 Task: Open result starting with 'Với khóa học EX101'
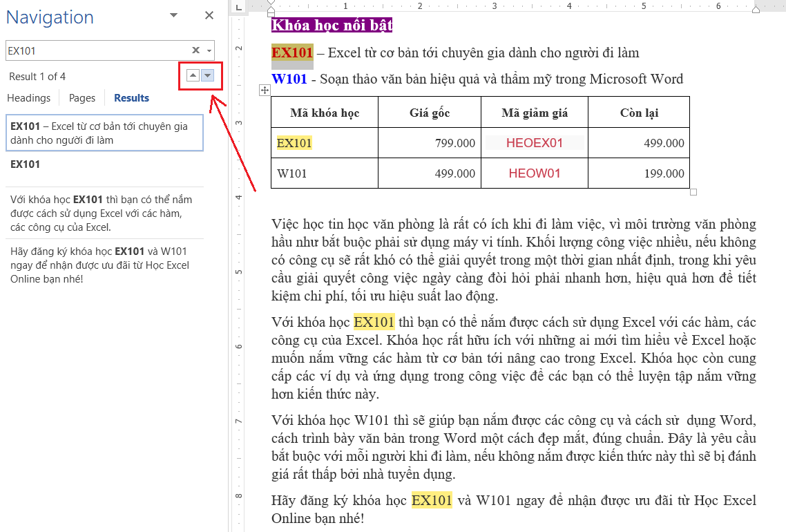coord(104,213)
